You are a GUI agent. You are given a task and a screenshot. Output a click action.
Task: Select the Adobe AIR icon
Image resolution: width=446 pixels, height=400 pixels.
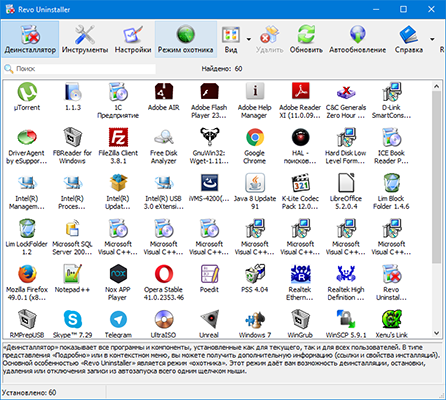point(164,92)
